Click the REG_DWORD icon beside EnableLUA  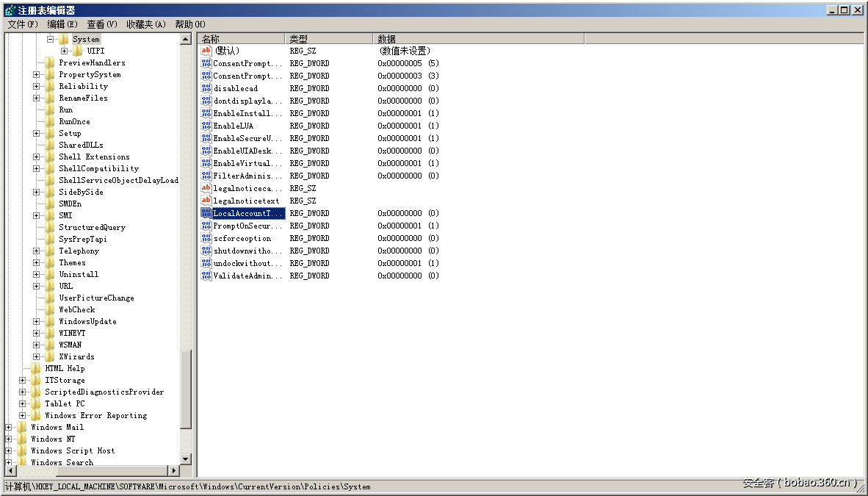click(x=206, y=126)
